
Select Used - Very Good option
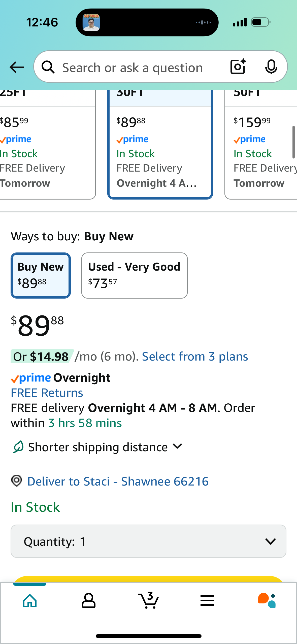pyautogui.click(x=135, y=275)
